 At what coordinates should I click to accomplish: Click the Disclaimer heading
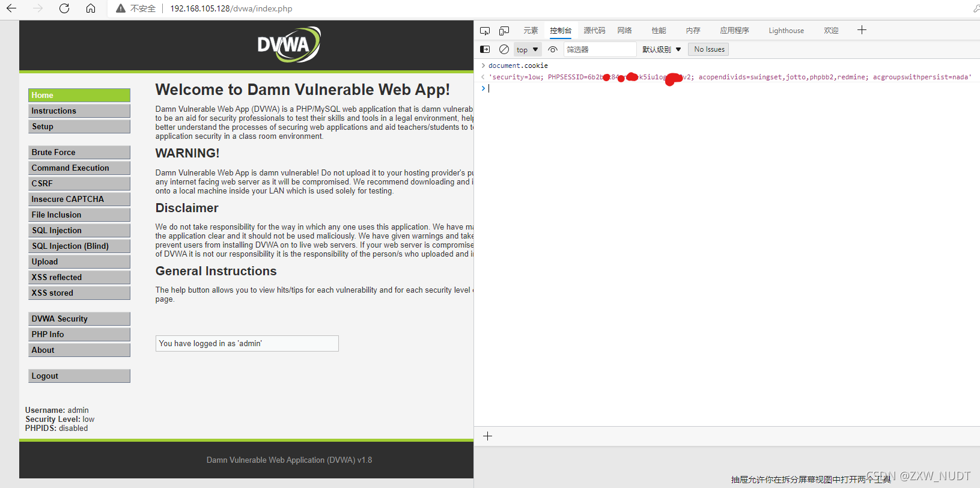(187, 208)
